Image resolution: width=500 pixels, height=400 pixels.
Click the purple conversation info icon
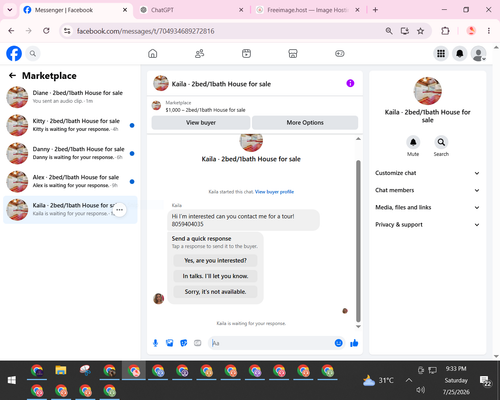(350, 83)
